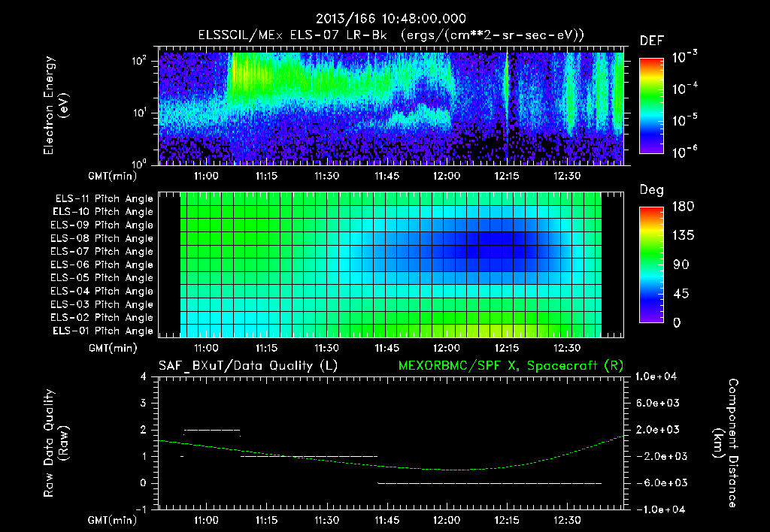The width and height of the screenshot is (770, 532).
Task: Select the ELS-08 Pitch Angle row label
Action: pyautogui.click(x=102, y=238)
